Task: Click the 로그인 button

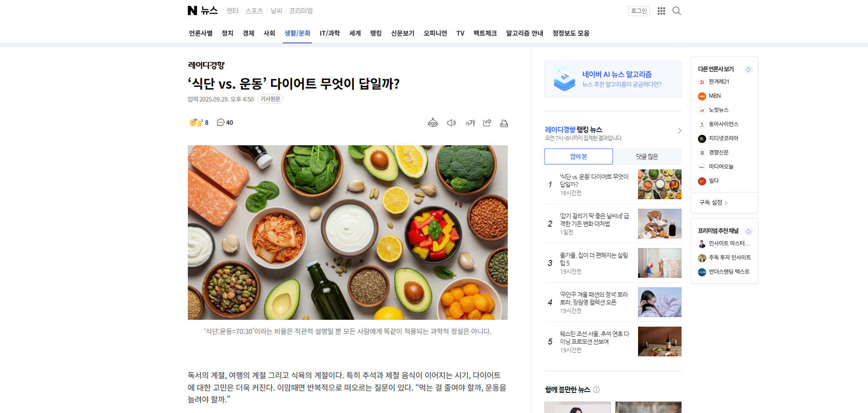Action: click(x=639, y=11)
